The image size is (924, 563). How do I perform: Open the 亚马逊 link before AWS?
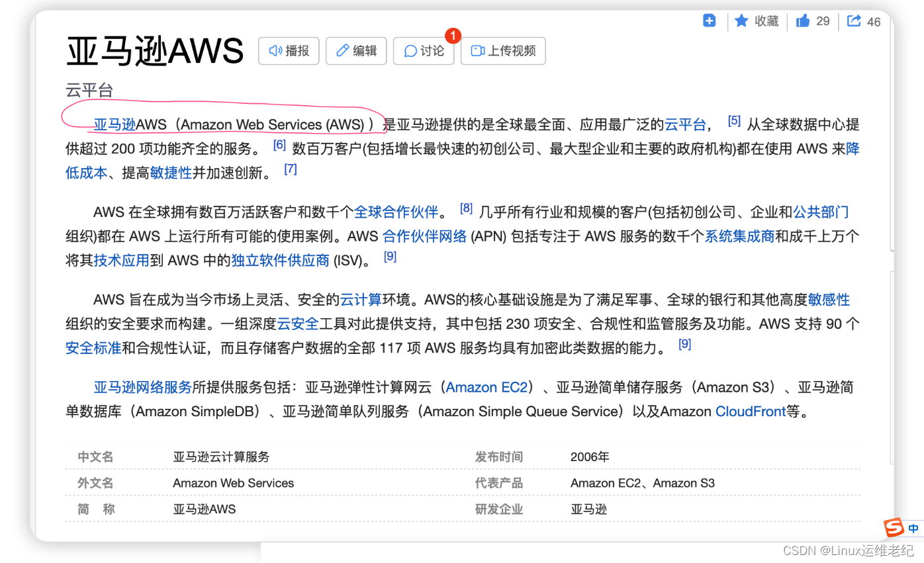[x=114, y=124]
